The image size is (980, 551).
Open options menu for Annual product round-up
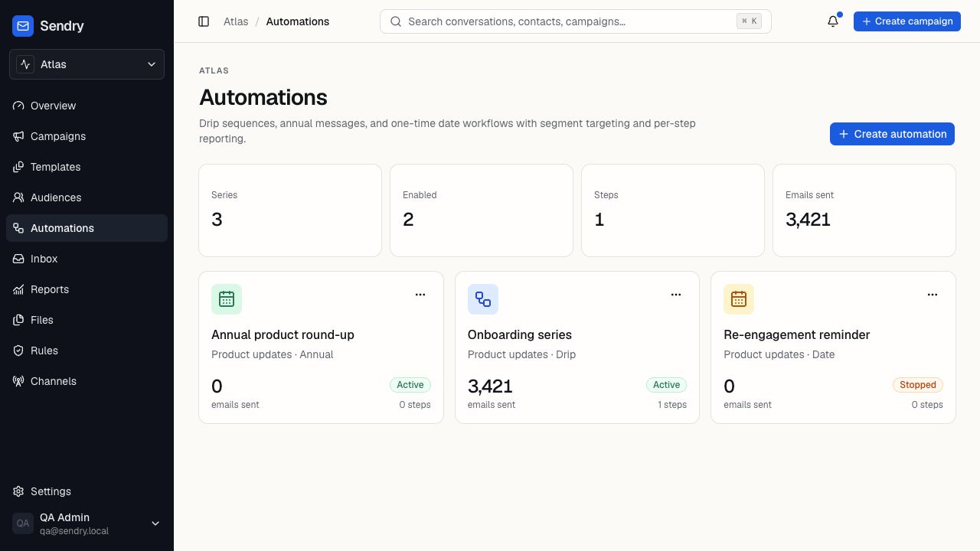click(x=420, y=295)
